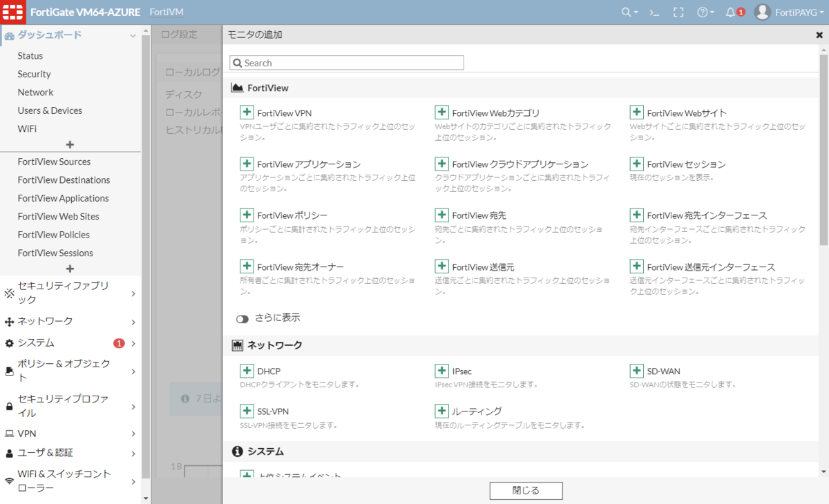Screen dimensions: 829x504
Task: Add dashboard with plus below WiFi
Action: pos(70,144)
